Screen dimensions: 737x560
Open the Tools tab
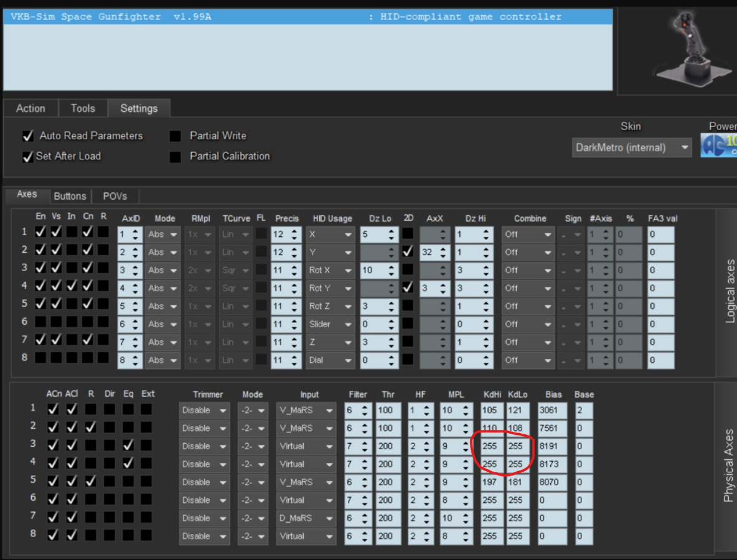83,108
